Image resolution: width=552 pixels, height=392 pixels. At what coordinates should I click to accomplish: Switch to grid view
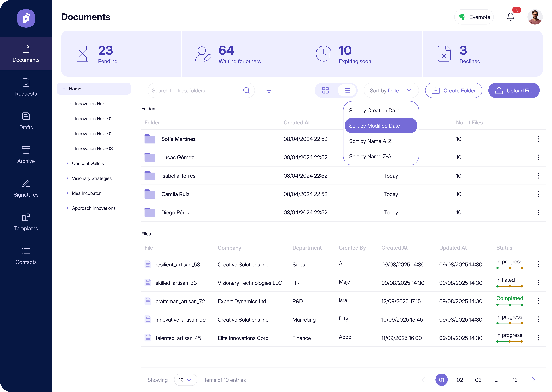click(325, 91)
